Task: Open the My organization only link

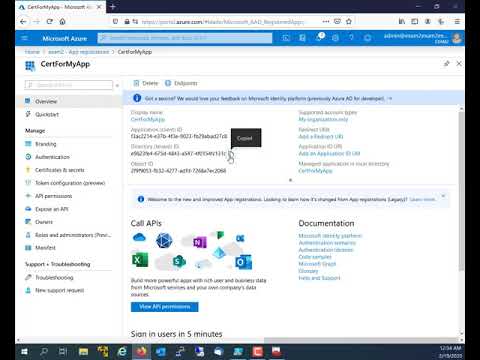Action: [323, 119]
